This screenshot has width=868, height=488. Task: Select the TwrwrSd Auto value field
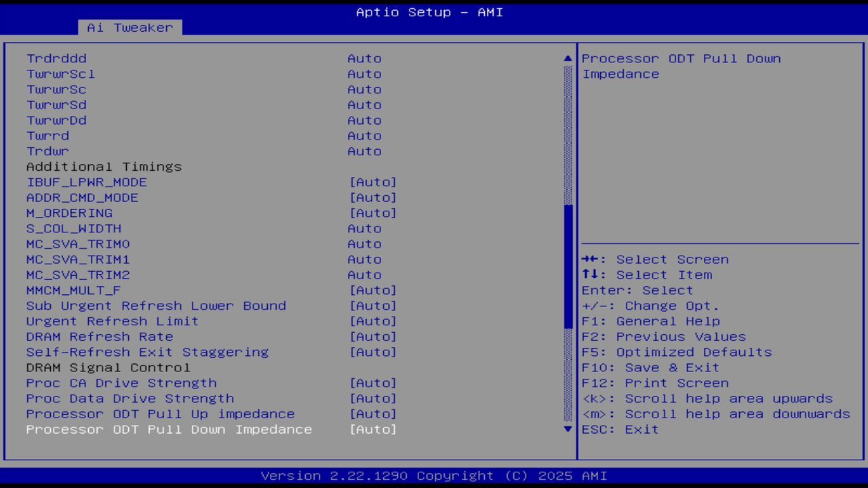[365, 105]
